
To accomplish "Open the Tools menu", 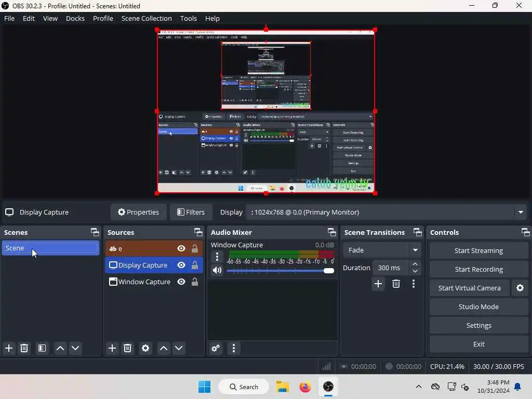I will tap(188, 18).
